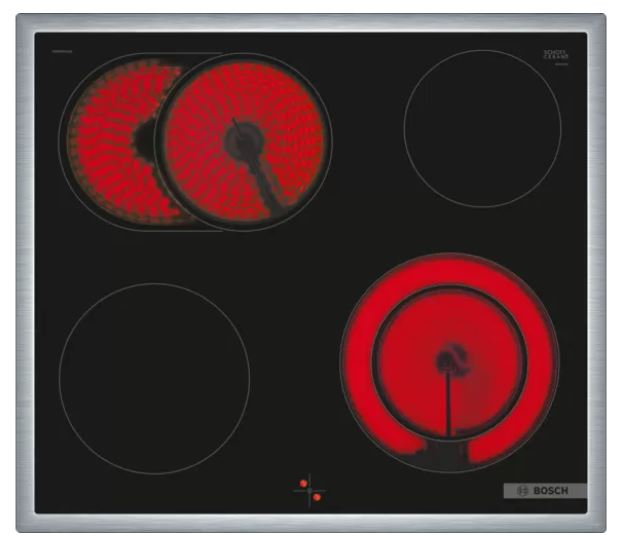Image resolution: width=636 pixels, height=537 pixels.
Task: Click the stainless steel frame's top edge
Action: coord(311,23)
